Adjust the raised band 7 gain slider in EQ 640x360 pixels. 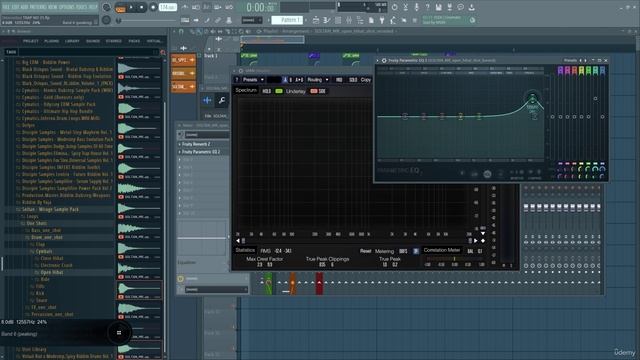pyautogui.click(x=596, y=98)
